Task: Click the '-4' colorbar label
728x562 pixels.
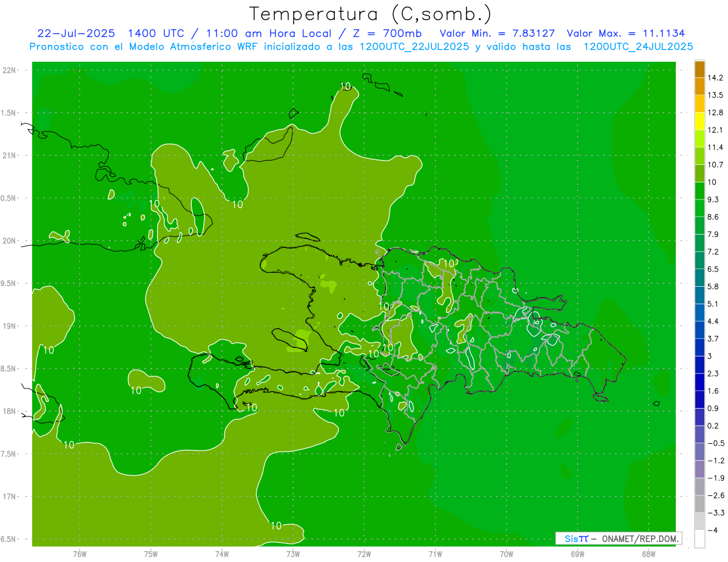Action: point(712,530)
